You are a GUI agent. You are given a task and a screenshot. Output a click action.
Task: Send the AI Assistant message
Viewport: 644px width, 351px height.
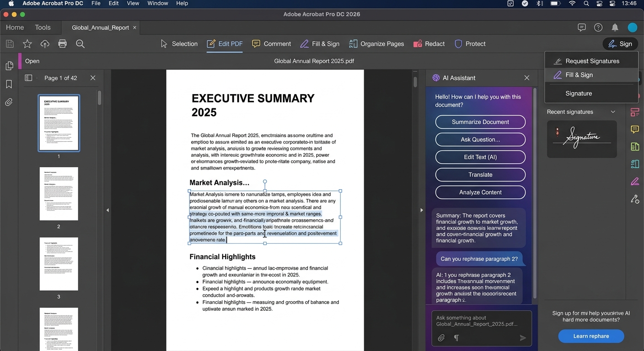[x=522, y=338]
